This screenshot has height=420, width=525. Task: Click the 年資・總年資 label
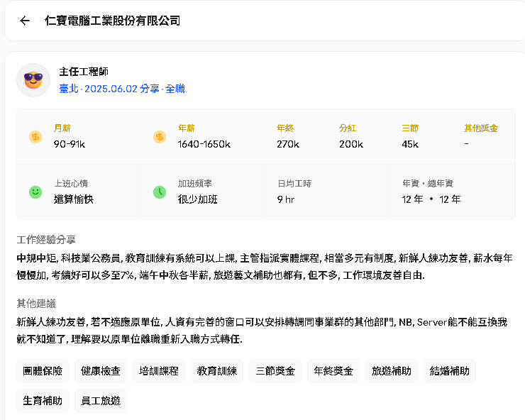(x=428, y=184)
